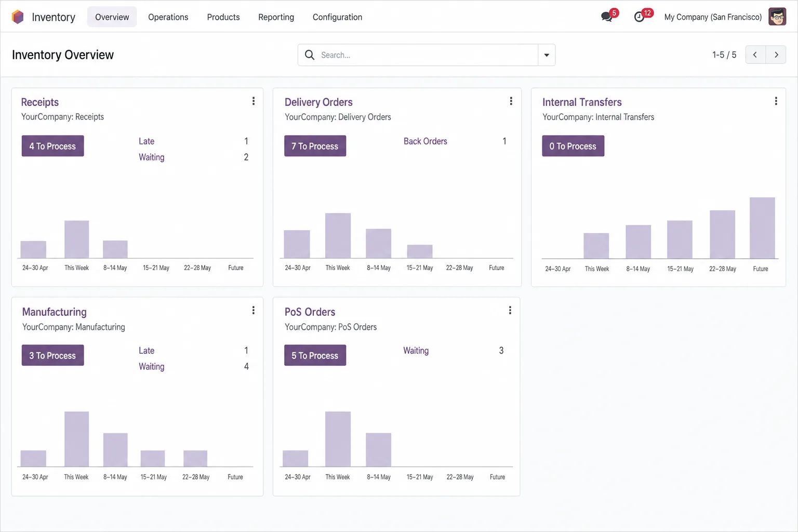
Task: Click the 4 To Process button
Action: [x=52, y=146]
